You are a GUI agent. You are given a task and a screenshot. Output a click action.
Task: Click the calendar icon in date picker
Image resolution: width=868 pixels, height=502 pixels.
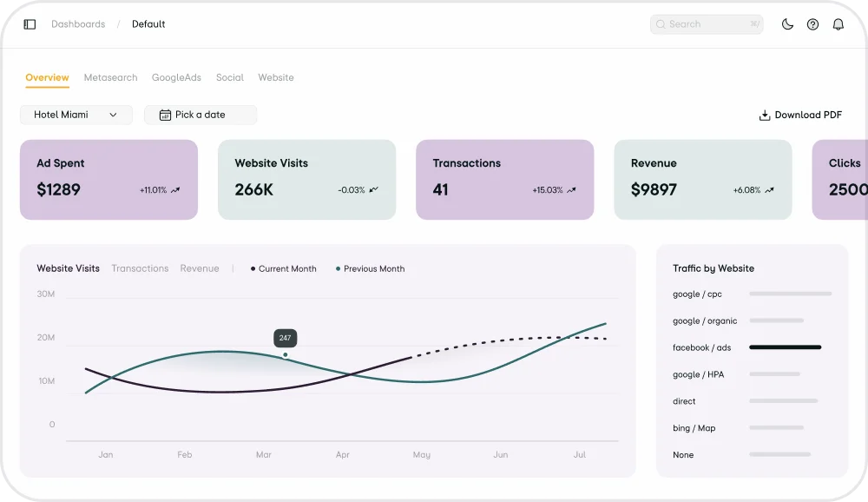165,115
